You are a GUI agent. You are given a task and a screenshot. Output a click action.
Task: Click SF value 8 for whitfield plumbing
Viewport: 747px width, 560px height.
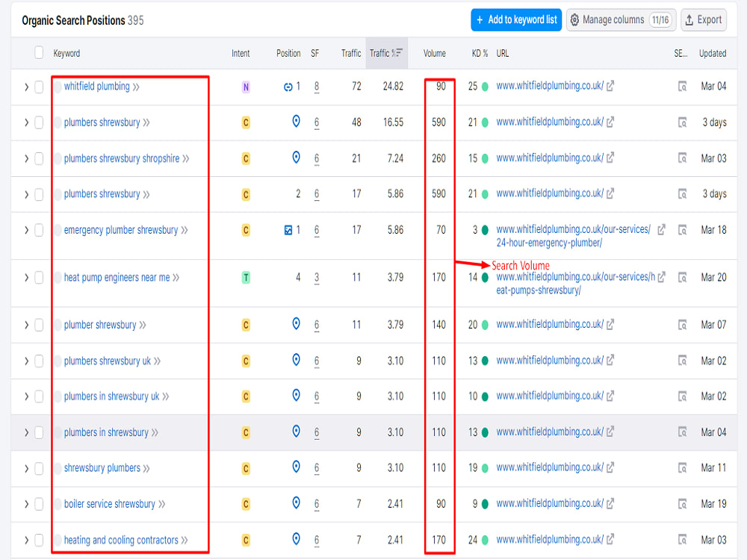[316, 87]
